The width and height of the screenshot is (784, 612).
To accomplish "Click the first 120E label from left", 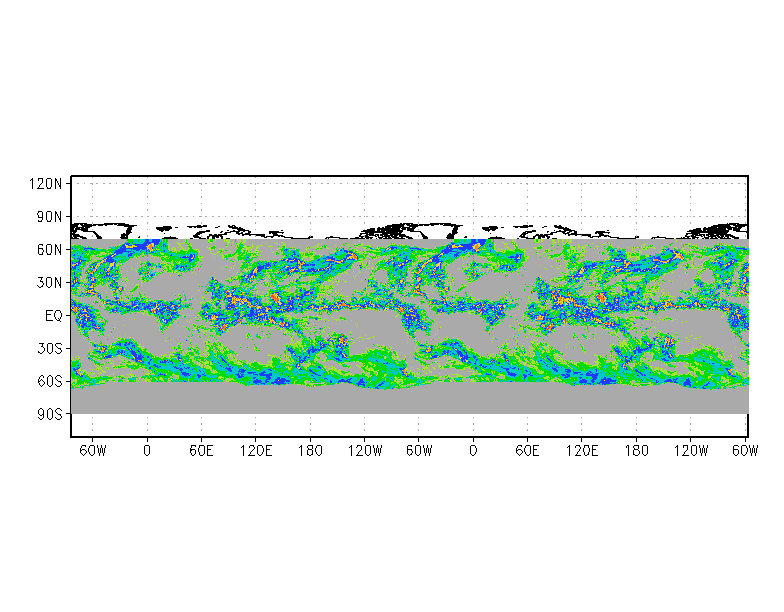I will [x=256, y=450].
